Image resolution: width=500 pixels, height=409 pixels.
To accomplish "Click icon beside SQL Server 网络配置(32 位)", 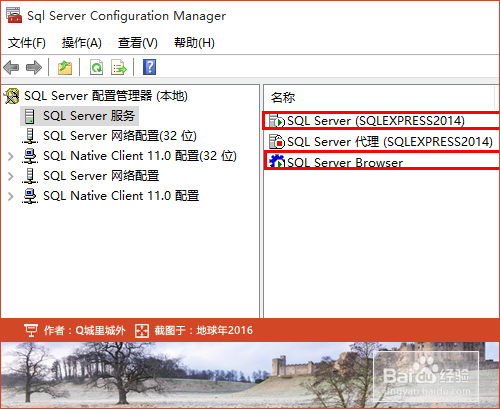I will pos(30,136).
